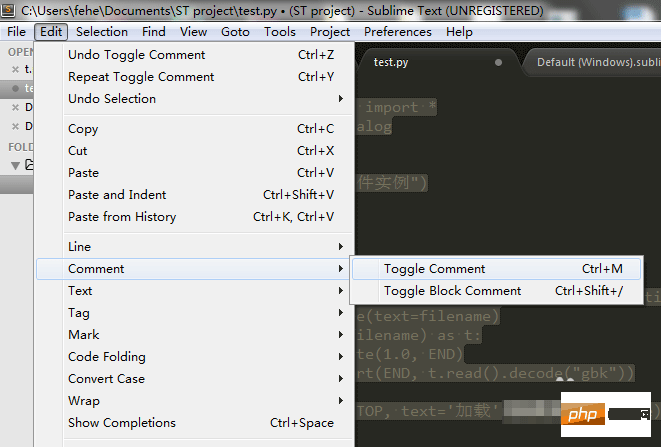This screenshot has width=661, height=447.
Task: Expand the Convert Case submenu
Action: [194, 378]
